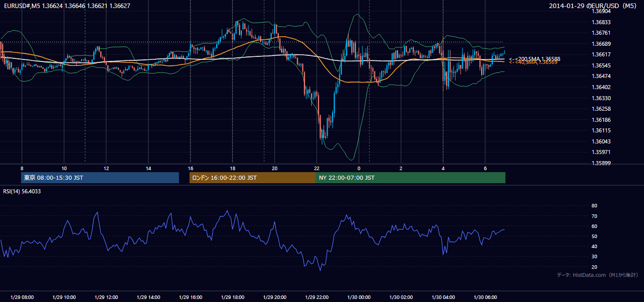Click hour tick 12 under the price chart
The width and height of the screenshot is (644, 302).
106,168
